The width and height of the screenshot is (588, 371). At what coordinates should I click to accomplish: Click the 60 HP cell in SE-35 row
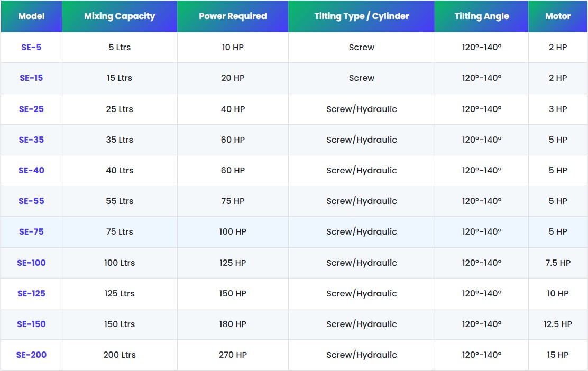pos(233,140)
